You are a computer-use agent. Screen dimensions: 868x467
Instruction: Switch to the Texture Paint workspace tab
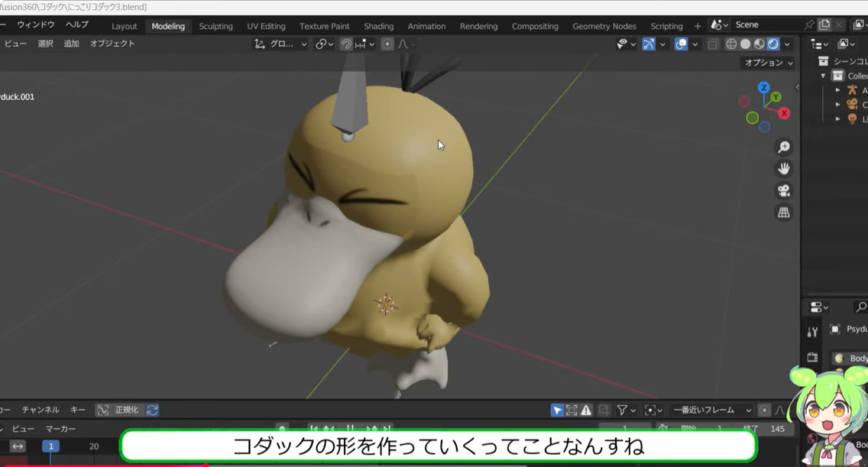click(x=325, y=26)
